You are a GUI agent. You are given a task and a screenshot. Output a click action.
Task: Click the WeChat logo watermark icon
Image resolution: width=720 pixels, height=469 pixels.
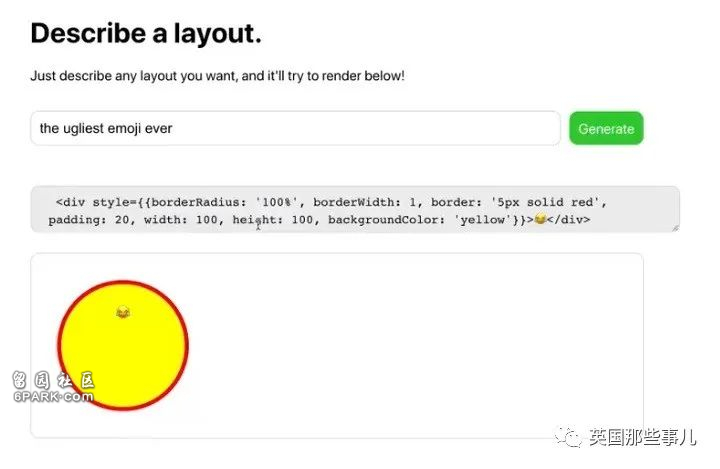(569, 436)
